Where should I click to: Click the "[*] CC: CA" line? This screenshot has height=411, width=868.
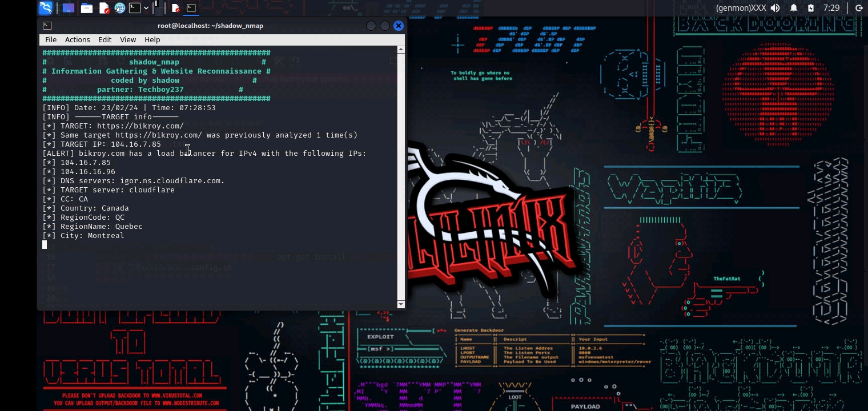[65, 199]
